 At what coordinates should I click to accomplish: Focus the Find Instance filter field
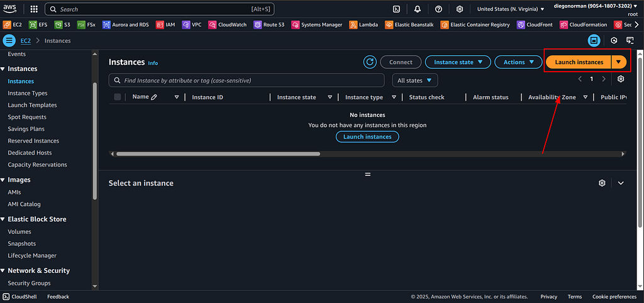click(x=247, y=80)
